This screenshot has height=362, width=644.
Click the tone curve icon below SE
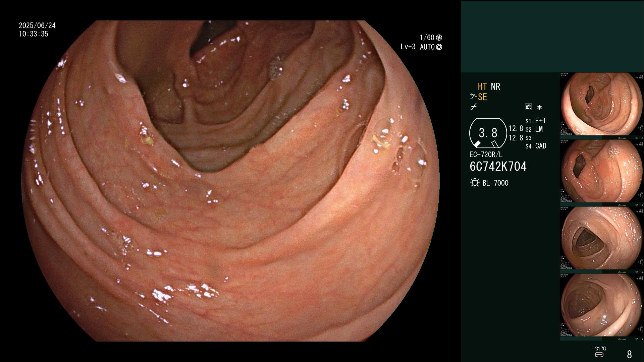point(474,107)
